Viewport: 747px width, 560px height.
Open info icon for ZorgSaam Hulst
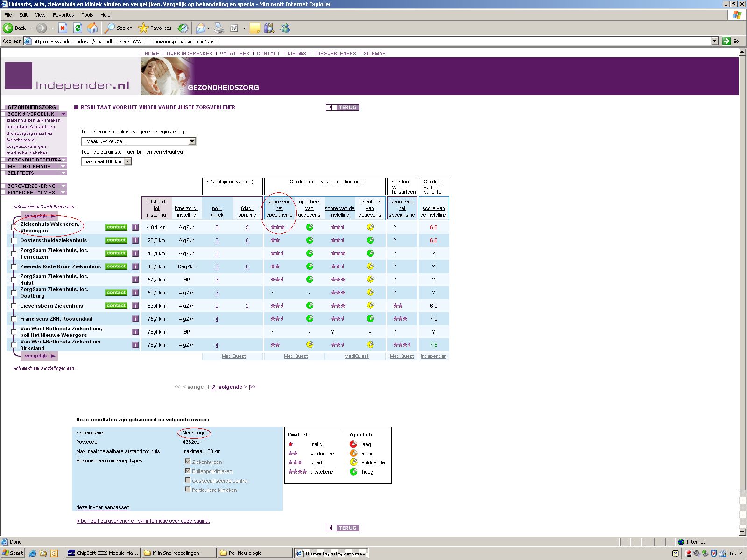coord(135,280)
